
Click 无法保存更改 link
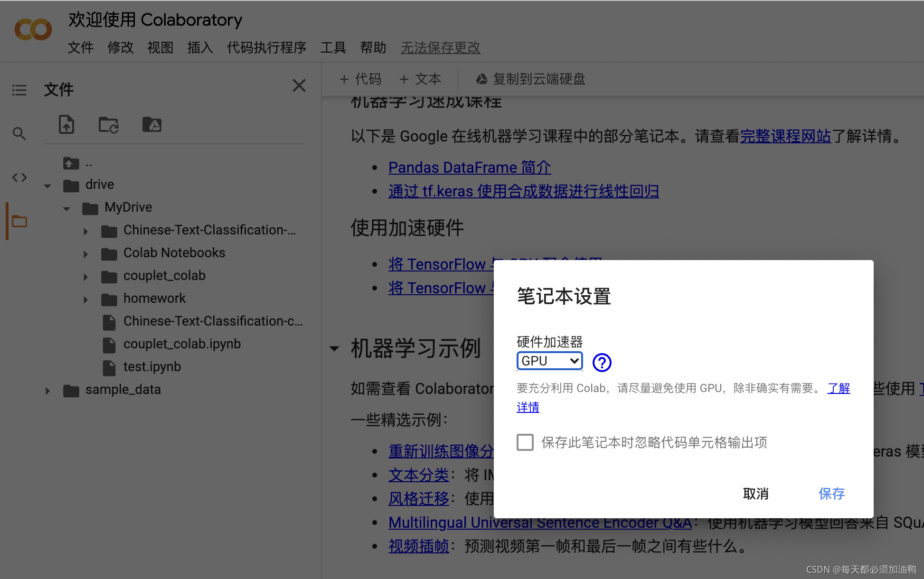tap(441, 47)
